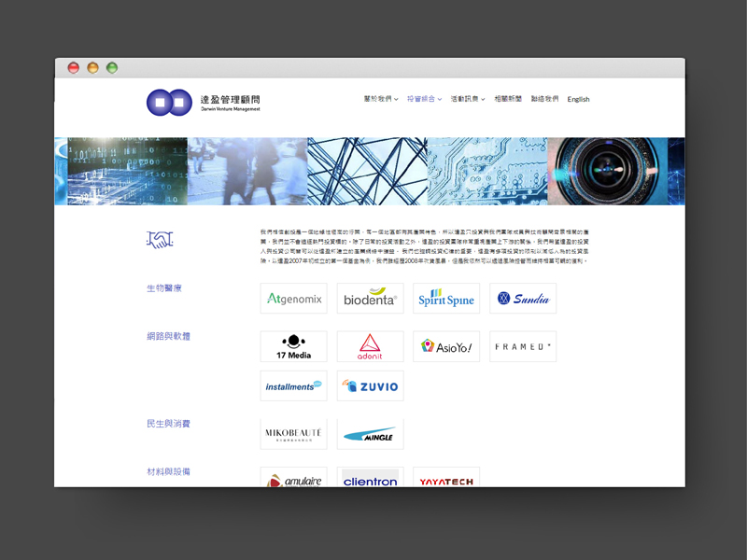The image size is (747, 560).
Task: Open the Atgenomix company logo
Action: (x=293, y=299)
